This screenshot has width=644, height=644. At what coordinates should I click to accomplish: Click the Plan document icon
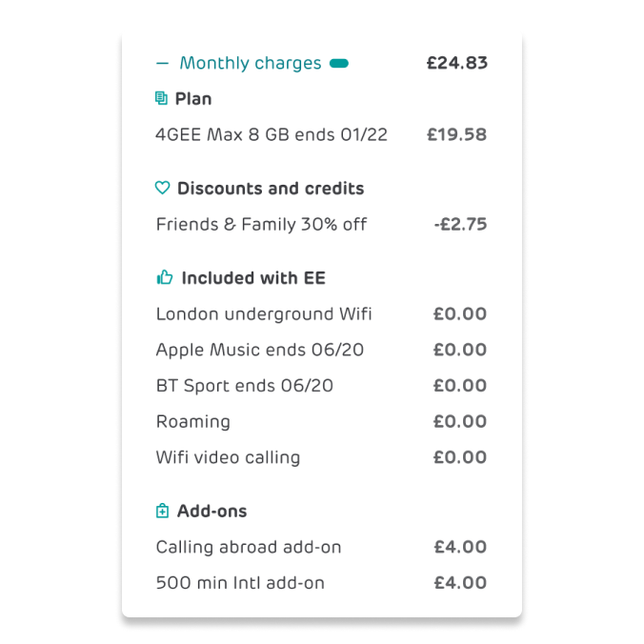[161, 98]
